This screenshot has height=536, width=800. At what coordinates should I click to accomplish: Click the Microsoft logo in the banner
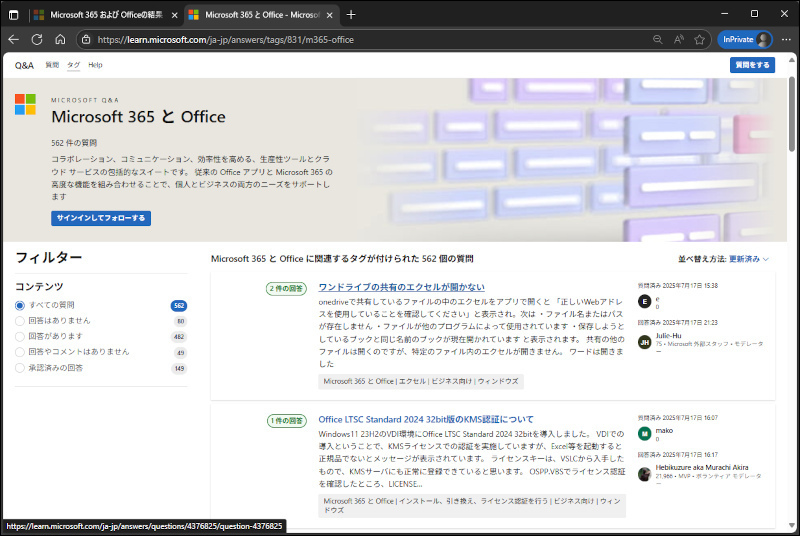point(25,105)
